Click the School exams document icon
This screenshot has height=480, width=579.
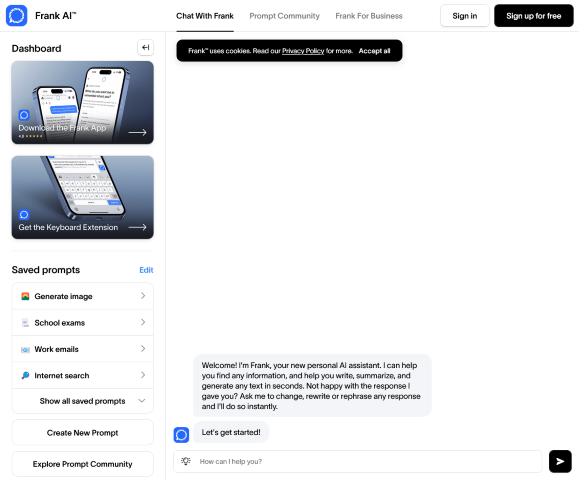tap(25, 323)
